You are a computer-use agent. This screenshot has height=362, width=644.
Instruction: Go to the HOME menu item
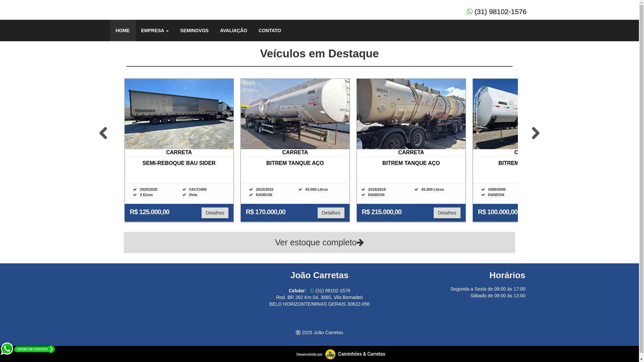click(122, 31)
